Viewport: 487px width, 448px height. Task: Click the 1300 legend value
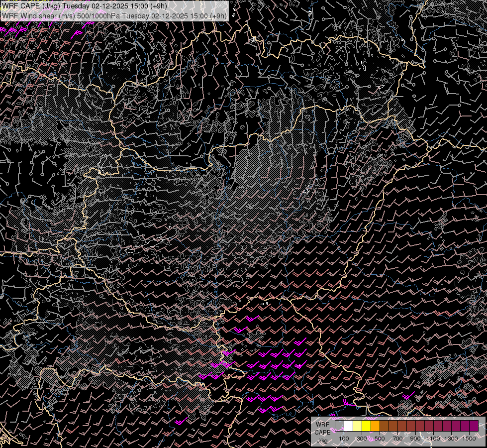click(x=451, y=439)
